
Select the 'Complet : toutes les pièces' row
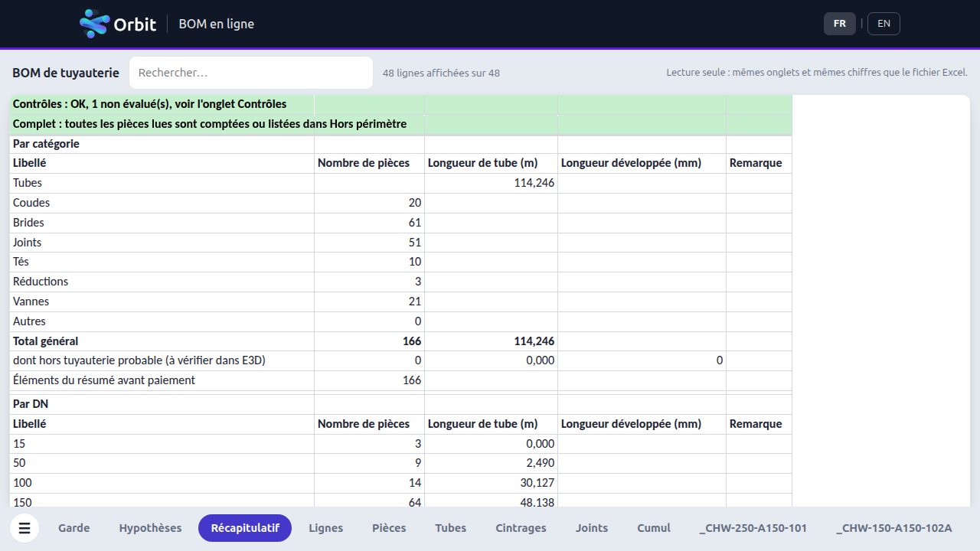[x=400, y=124]
